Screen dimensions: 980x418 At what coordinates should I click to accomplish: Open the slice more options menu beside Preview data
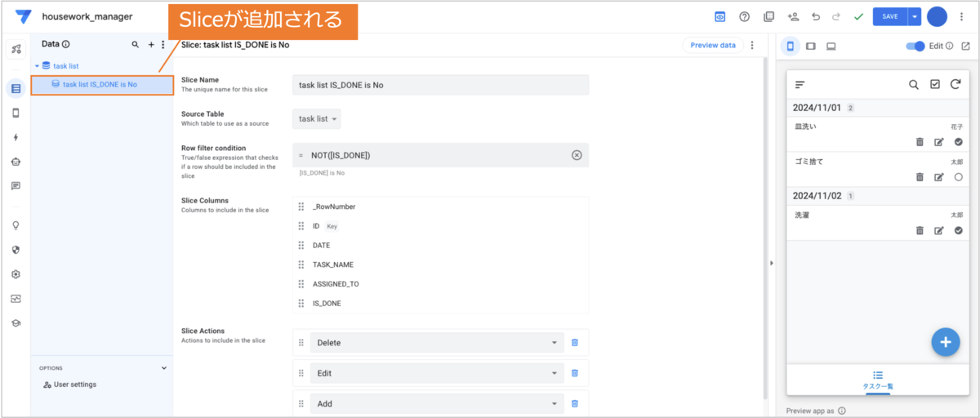click(x=752, y=46)
